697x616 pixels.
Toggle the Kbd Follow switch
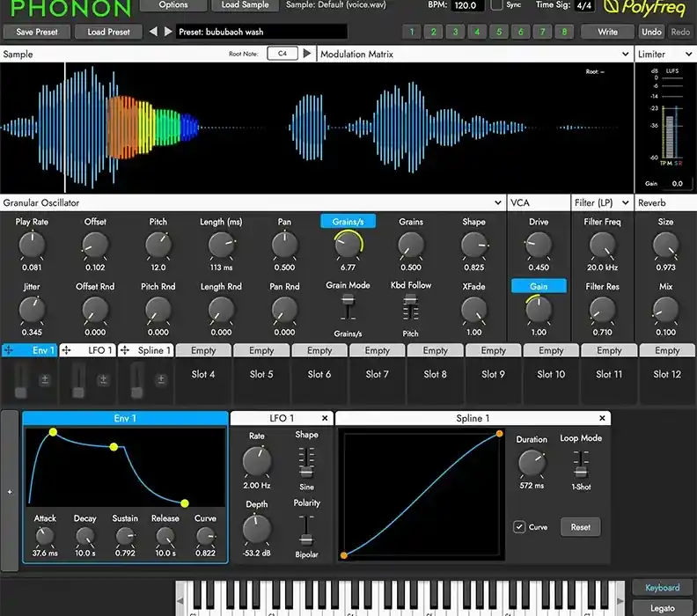coord(411,307)
